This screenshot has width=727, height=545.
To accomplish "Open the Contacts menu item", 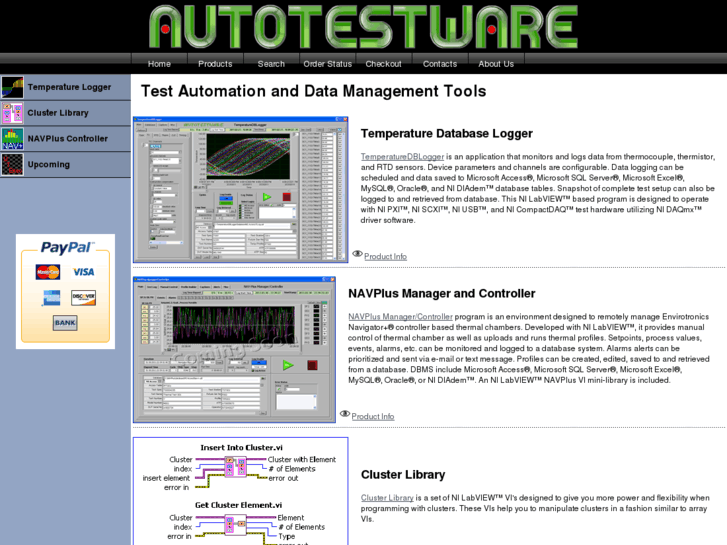I will pyautogui.click(x=440, y=64).
